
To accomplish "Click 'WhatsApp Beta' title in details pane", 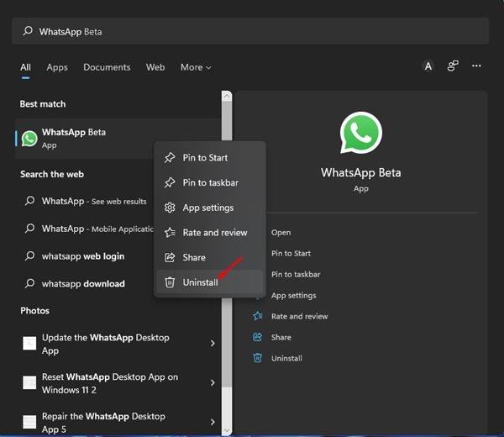I will click(x=361, y=173).
